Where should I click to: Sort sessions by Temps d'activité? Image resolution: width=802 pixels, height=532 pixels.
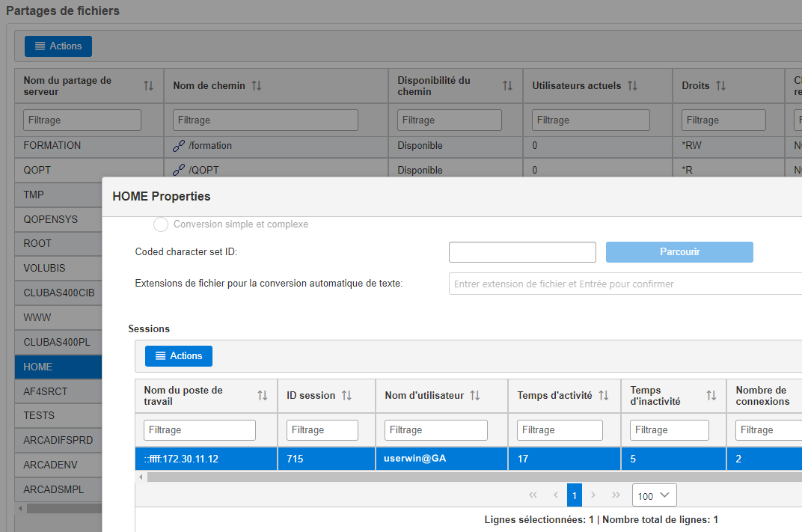click(x=604, y=395)
